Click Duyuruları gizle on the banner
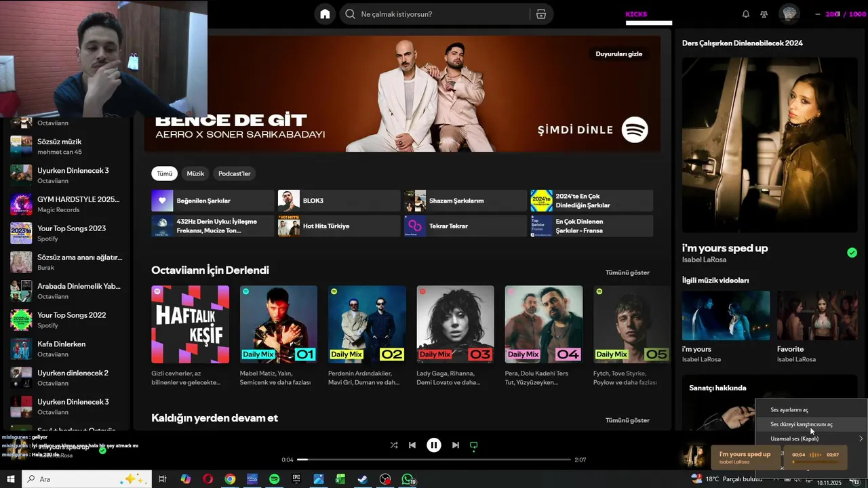Screen dimensions: 868x488 (618, 54)
